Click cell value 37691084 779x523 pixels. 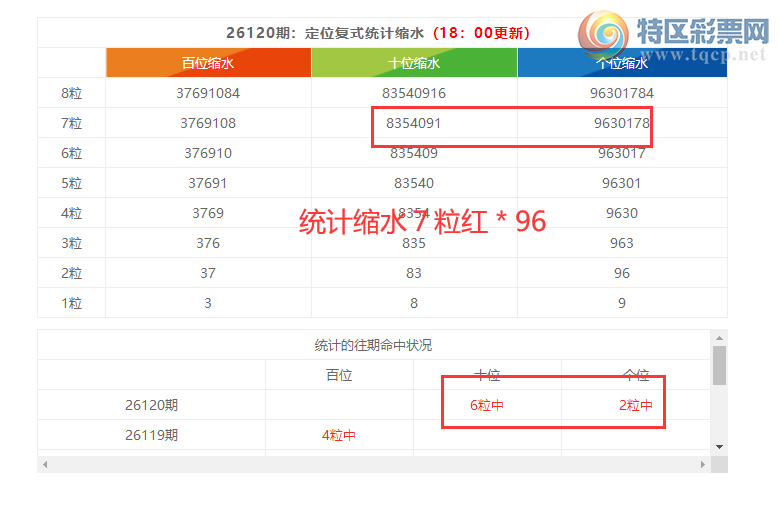pyautogui.click(x=208, y=93)
